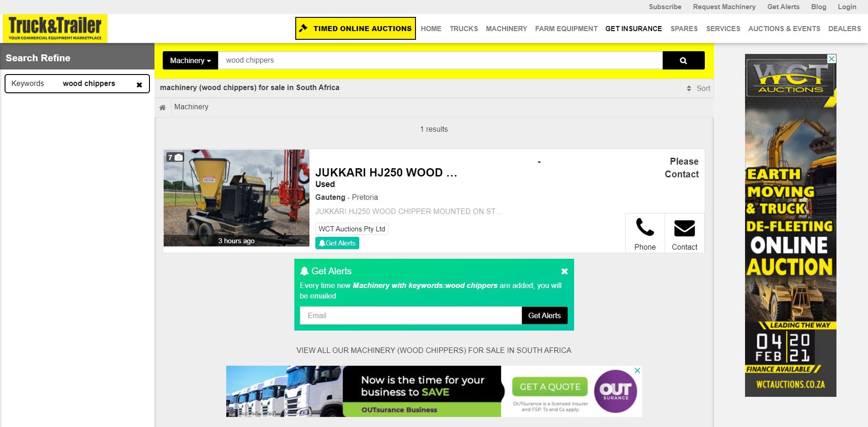Image resolution: width=868 pixels, height=427 pixels.
Task: Open Timed Online Auctions
Action: [356, 28]
